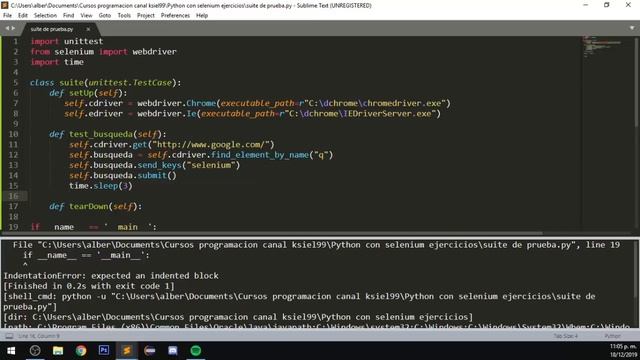The height and width of the screenshot is (360, 640).
Task: Click the "import unittest" line
Action: tap(67, 42)
